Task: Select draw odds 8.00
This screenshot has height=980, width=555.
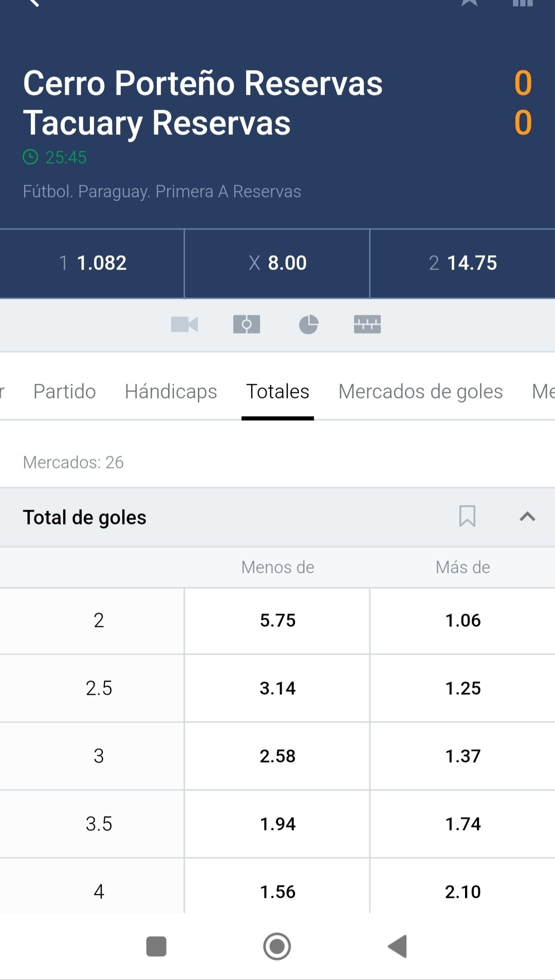Action: pyautogui.click(x=277, y=263)
